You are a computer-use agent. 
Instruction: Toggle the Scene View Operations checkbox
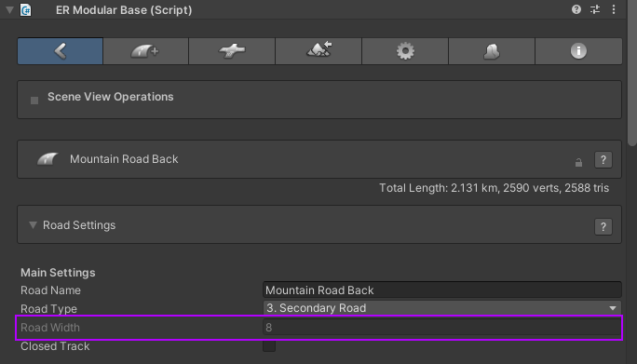34,101
